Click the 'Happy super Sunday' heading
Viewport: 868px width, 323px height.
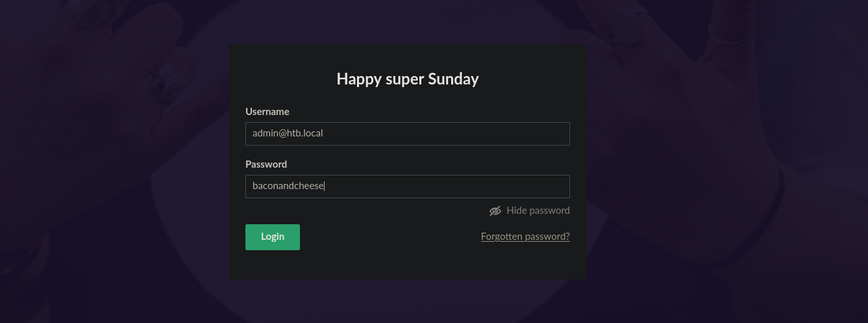click(x=407, y=79)
